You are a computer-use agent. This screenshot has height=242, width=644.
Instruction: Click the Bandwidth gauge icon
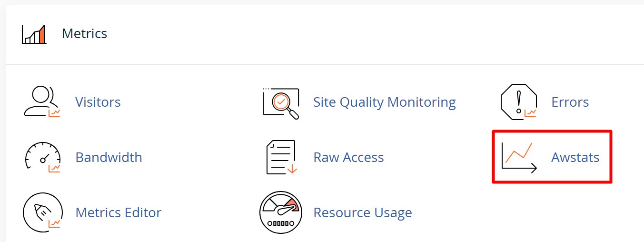[42, 157]
